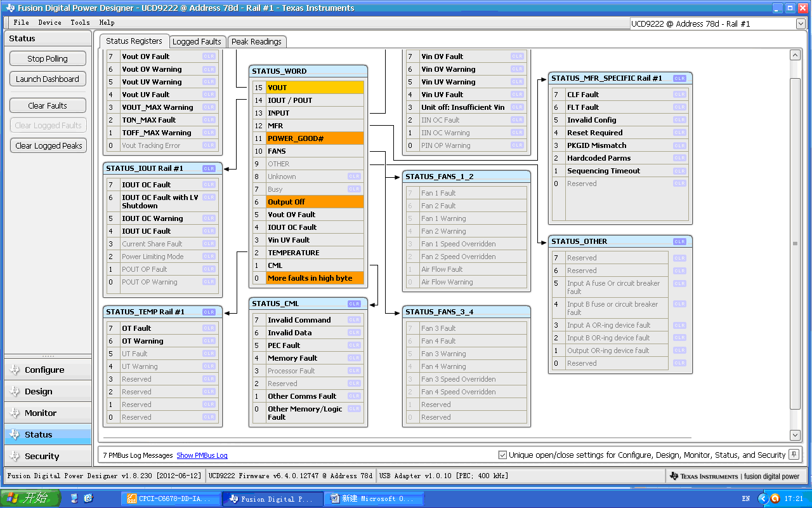Switch to the Microsoft Office taskbar window

(374, 498)
